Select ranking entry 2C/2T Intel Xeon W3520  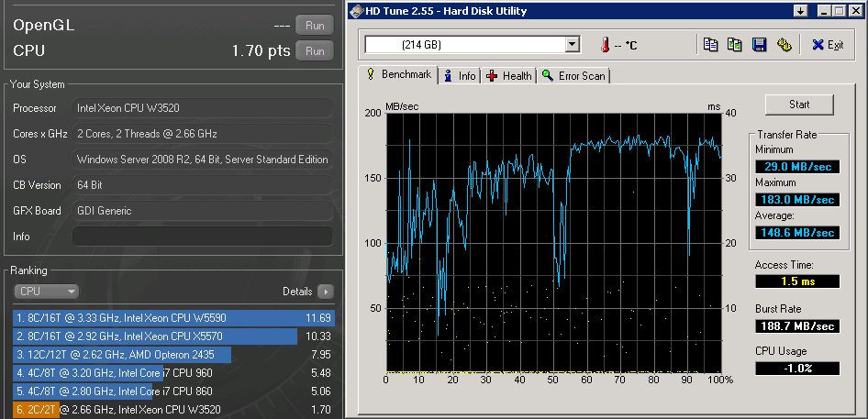click(x=173, y=410)
